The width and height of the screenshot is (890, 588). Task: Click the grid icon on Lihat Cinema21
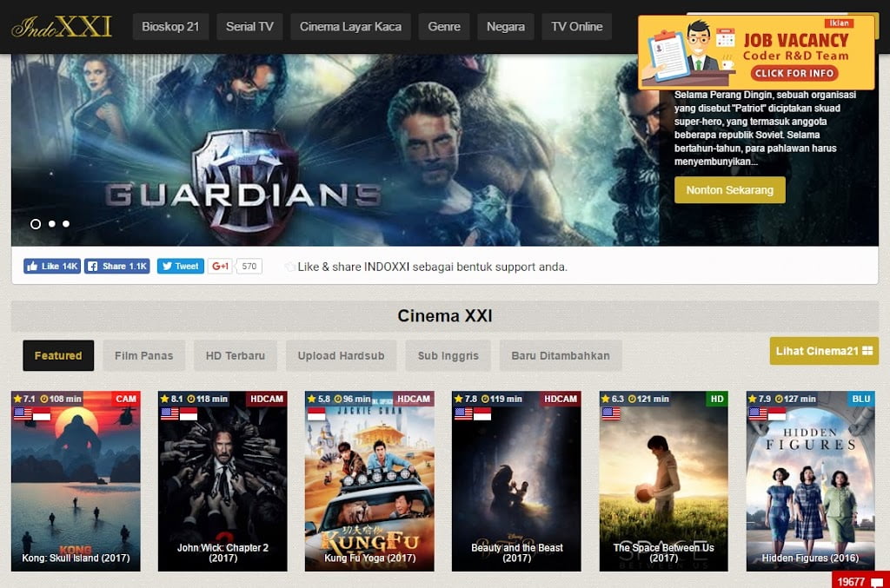(867, 351)
